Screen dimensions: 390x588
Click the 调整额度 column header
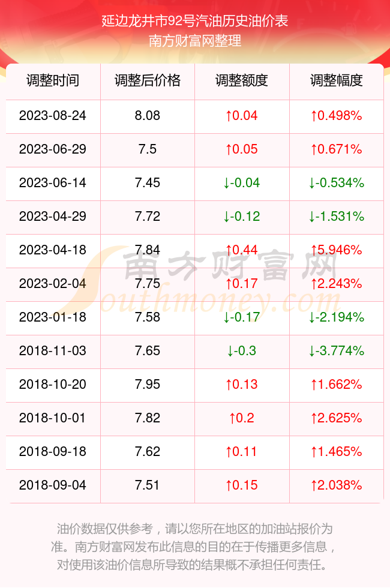tap(242, 80)
